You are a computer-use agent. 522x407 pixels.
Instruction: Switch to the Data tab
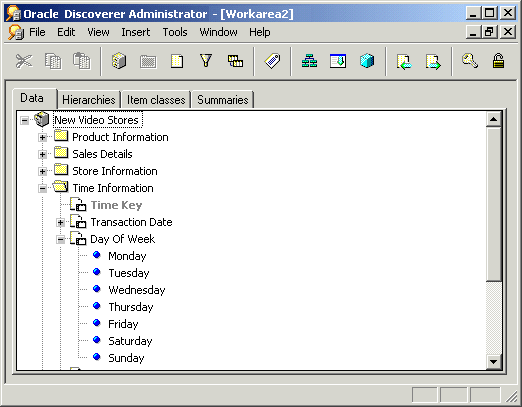pos(35,98)
